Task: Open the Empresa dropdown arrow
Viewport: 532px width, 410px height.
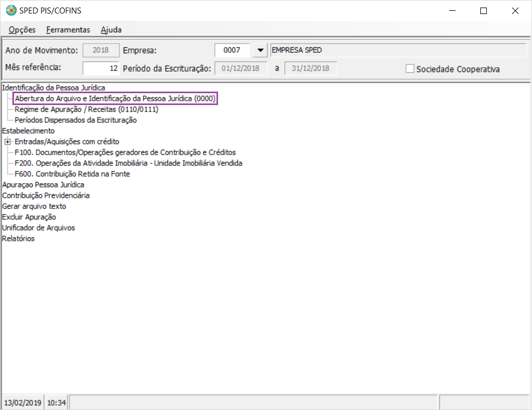Action: [x=260, y=50]
